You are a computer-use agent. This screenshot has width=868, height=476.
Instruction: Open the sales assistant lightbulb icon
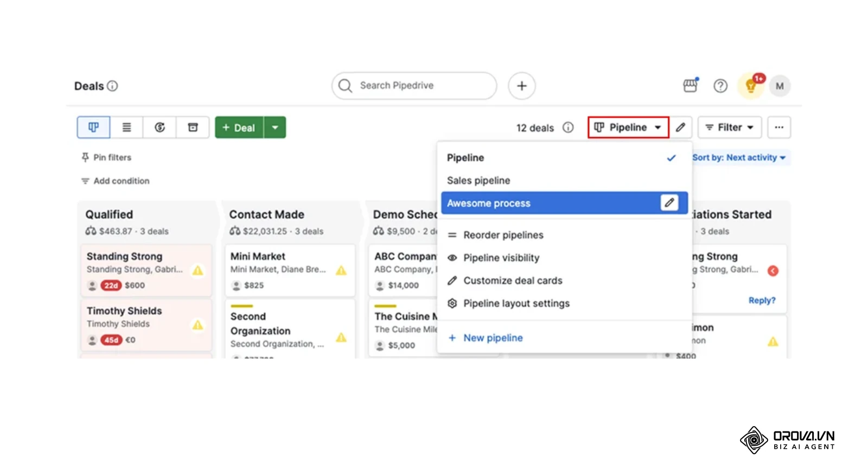(751, 85)
